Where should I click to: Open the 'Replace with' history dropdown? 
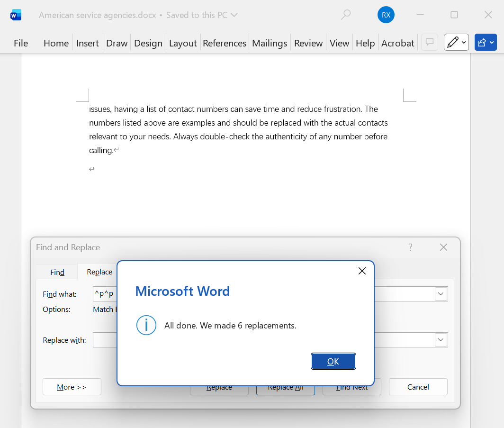[x=441, y=340]
